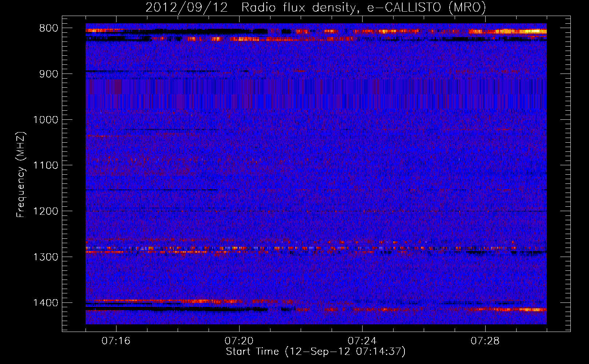
Task: Click the "Frequency (MHz)" axis label
Action: click(21, 175)
